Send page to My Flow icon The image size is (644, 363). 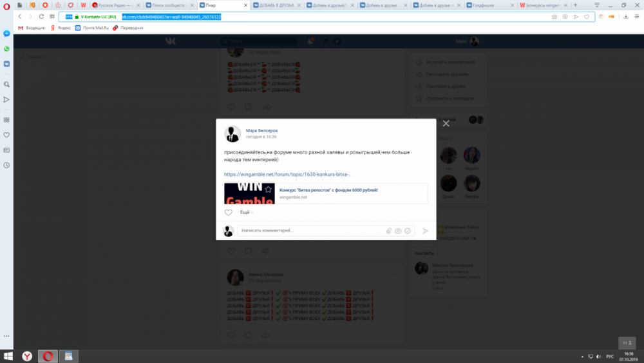click(x=576, y=17)
